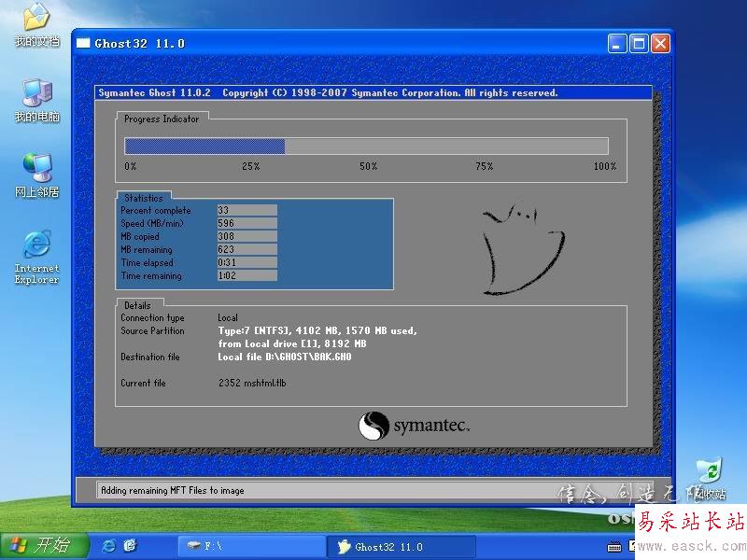The height and width of the screenshot is (560, 747).
Task: Open the Network Neighborhood desktop icon
Action: [x=36, y=175]
